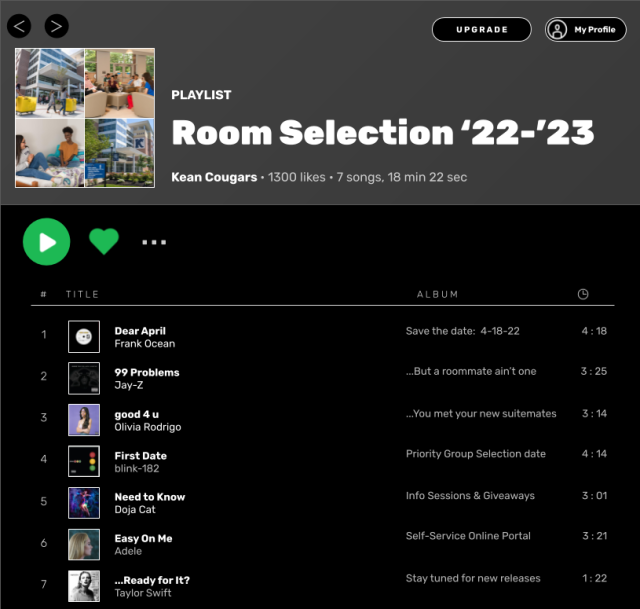
Task: Select the song Easy On Me
Action: pos(143,538)
